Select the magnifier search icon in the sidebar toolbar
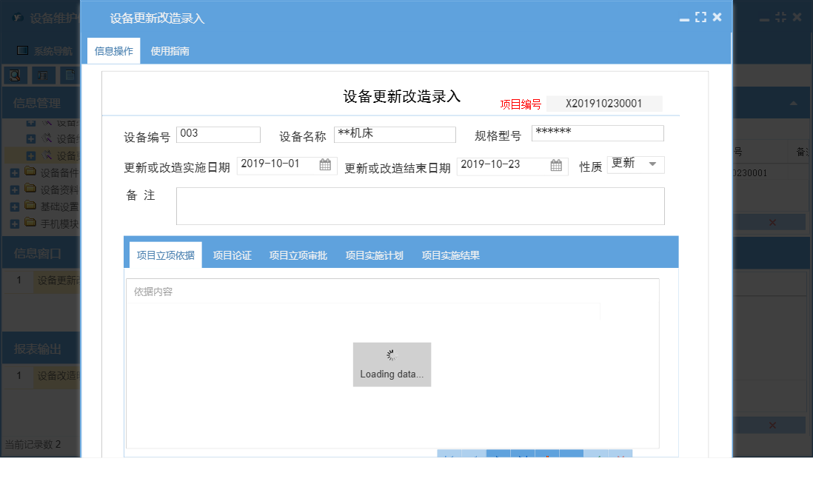The width and height of the screenshot is (813, 504). pyautogui.click(x=13, y=75)
